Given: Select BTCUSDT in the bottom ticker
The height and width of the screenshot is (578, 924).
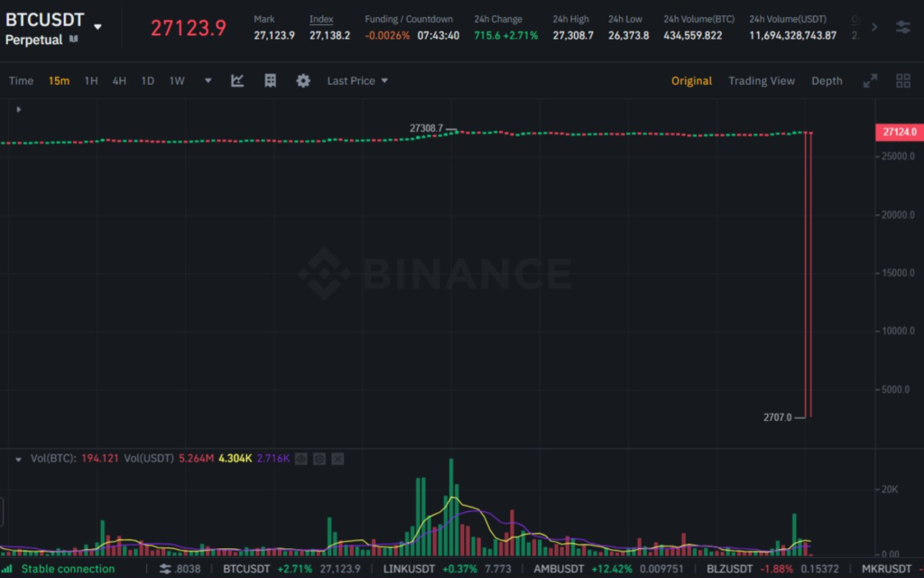Looking at the screenshot, I should 246,569.
